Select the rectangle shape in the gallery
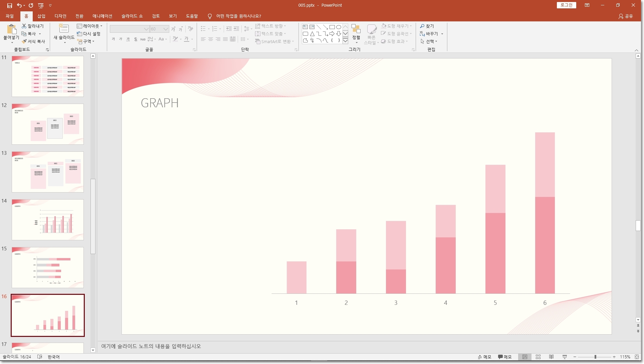Screen dimensions: 644x364 332,27
